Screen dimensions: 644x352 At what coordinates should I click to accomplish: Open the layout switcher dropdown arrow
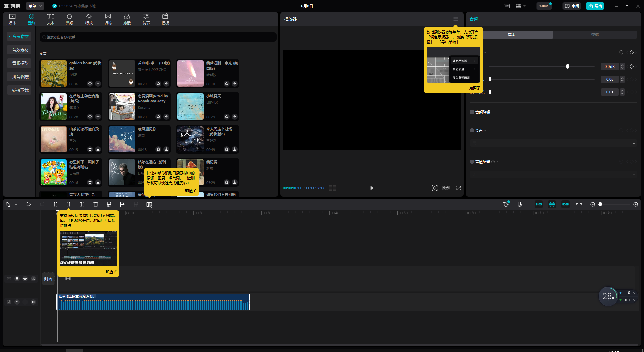pos(524,6)
